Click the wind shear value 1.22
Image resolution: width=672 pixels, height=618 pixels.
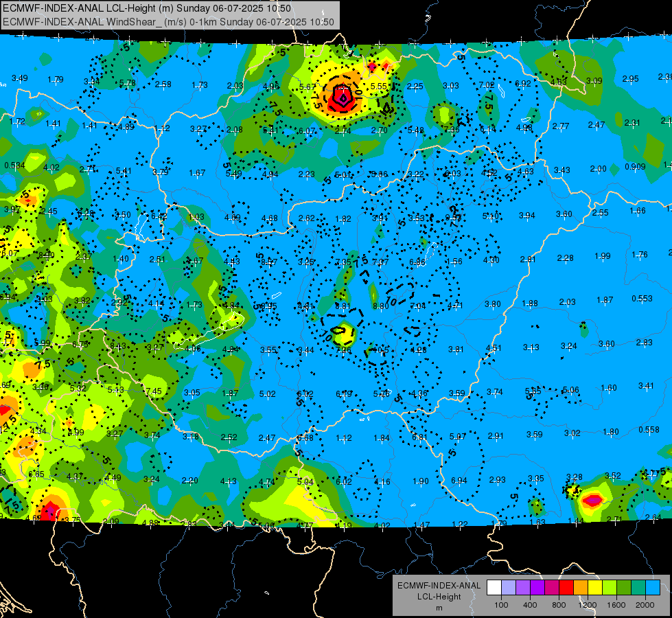tap(461, 525)
